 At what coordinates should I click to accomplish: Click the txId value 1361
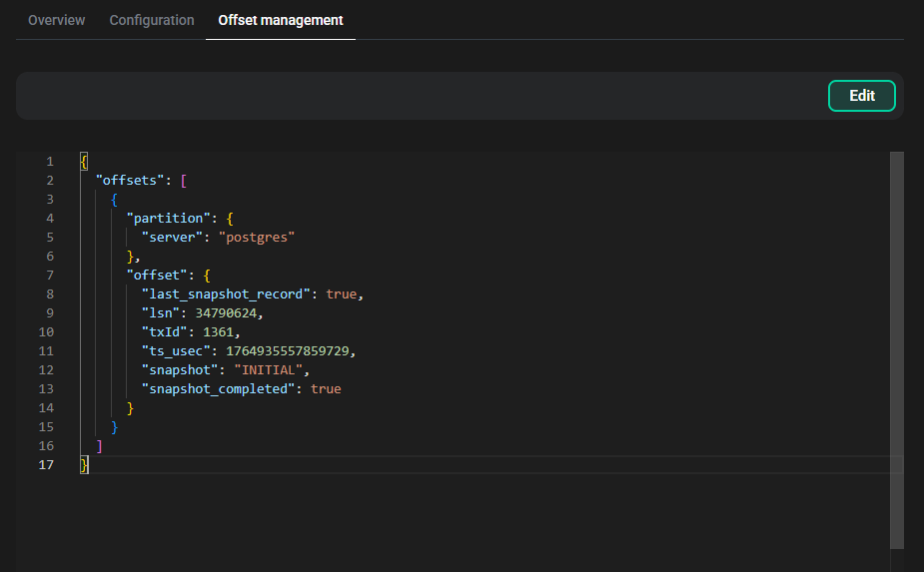click(220, 331)
